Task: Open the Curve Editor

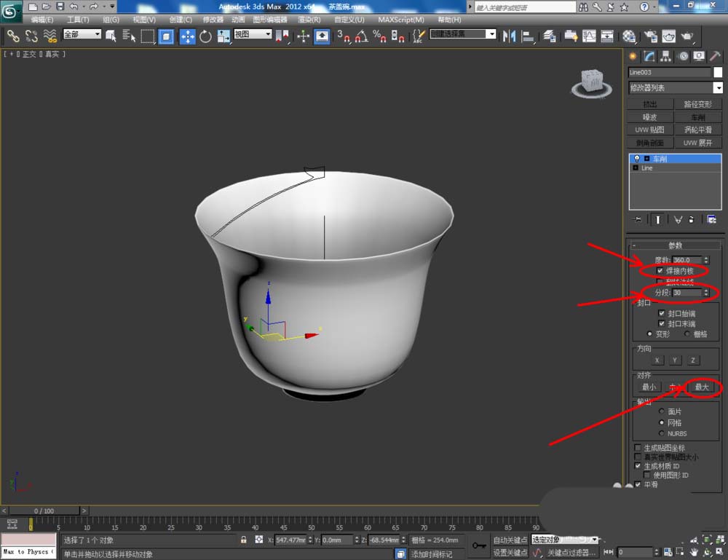Action: 589,36
